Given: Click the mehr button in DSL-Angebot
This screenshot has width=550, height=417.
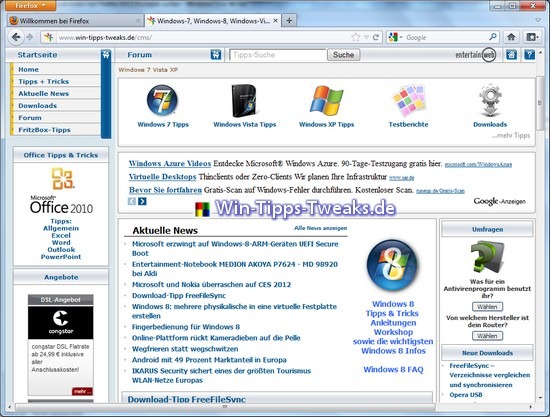Looking at the screenshot, I should click(83, 391).
